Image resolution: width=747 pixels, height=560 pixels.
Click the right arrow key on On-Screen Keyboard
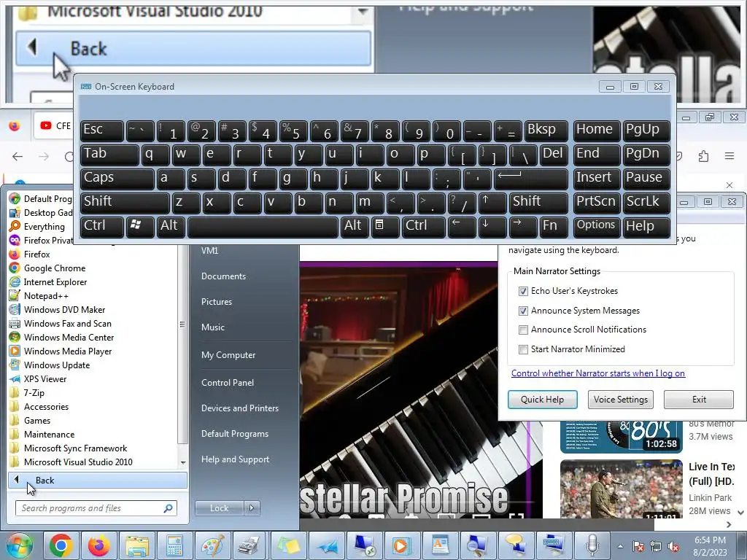[x=522, y=226]
